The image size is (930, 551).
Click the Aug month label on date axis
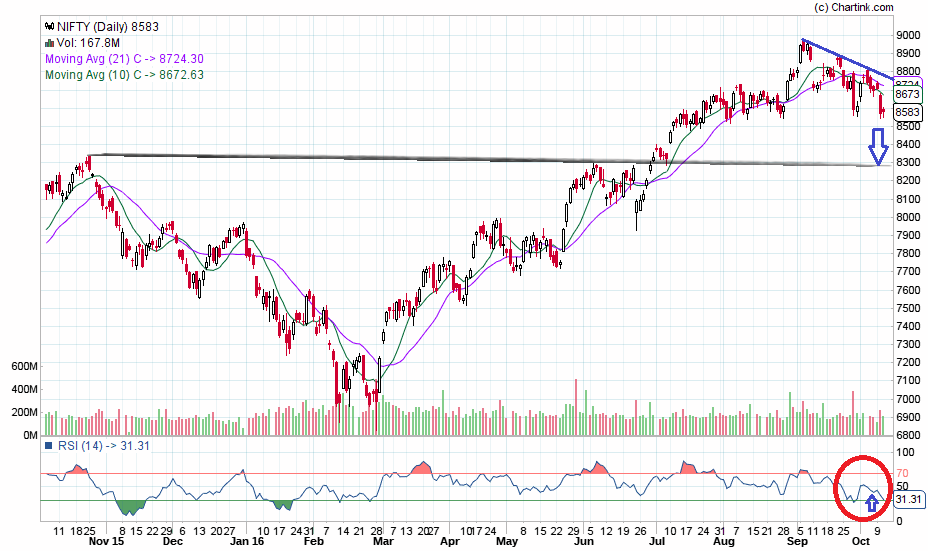point(724,542)
